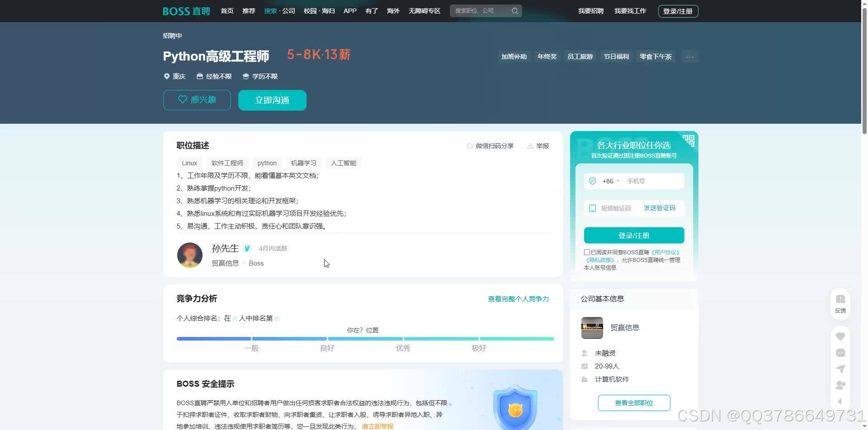The height and width of the screenshot is (430, 868).
Task: Click the QR code icon on login card
Action: (688, 140)
